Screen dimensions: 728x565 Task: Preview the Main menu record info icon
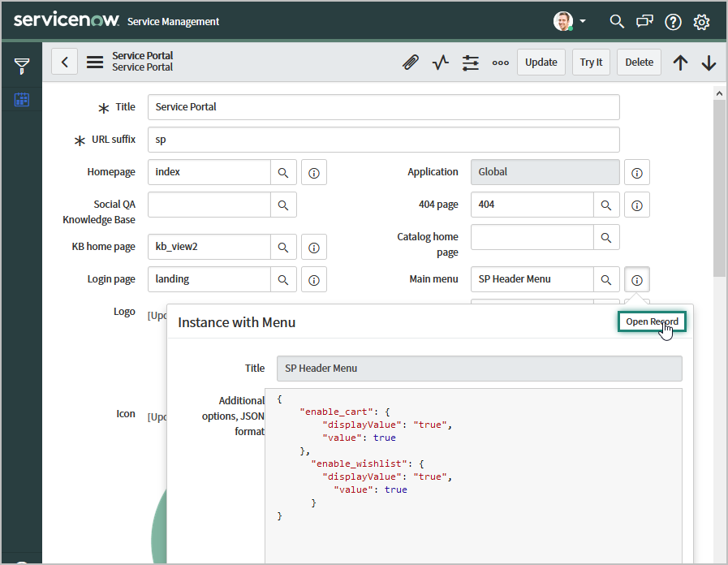[x=637, y=279]
